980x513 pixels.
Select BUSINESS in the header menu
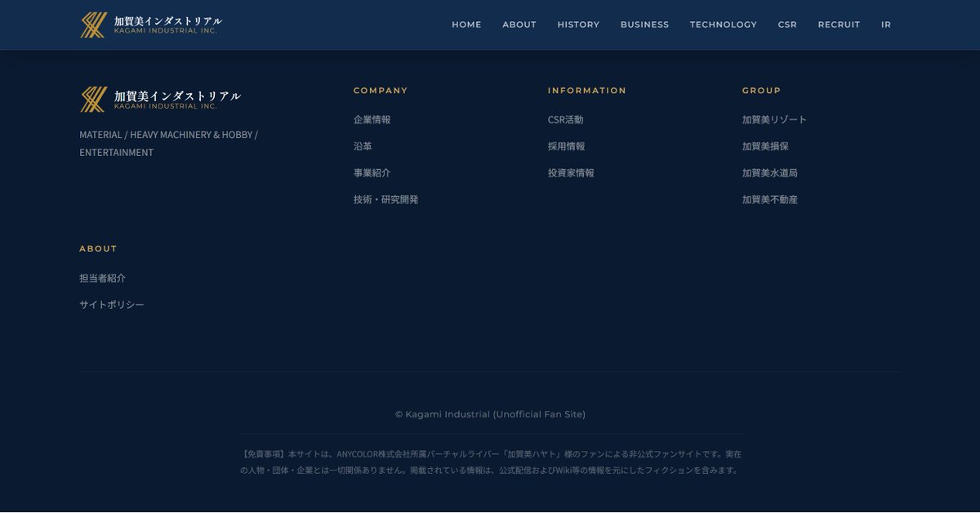644,25
